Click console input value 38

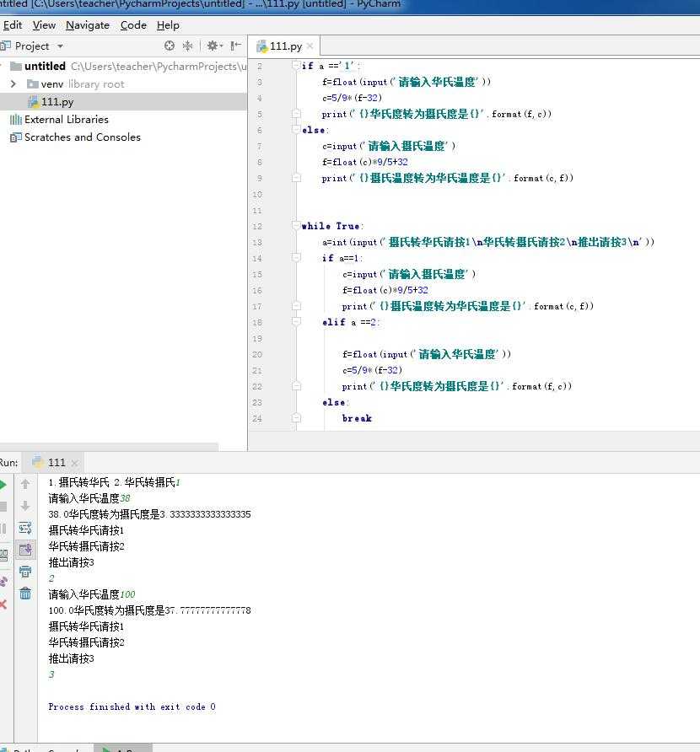(x=125, y=498)
